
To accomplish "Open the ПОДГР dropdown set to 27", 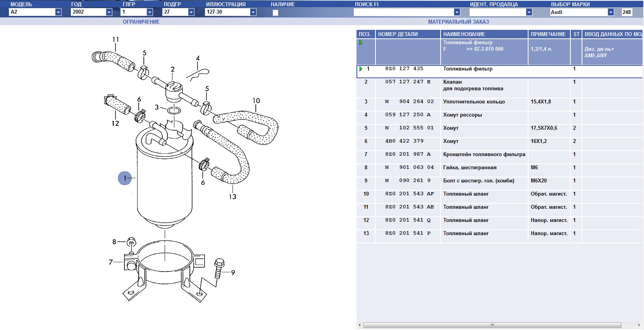I will (x=191, y=12).
